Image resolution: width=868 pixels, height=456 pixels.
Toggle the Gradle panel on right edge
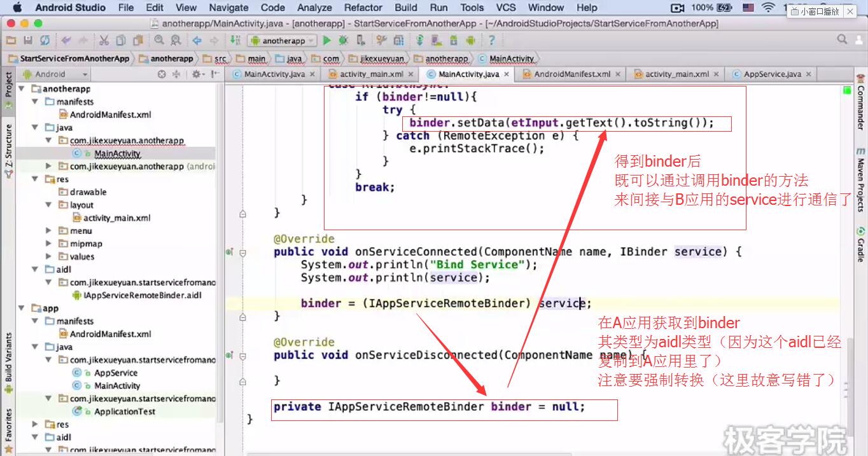click(x=861, y=245)
